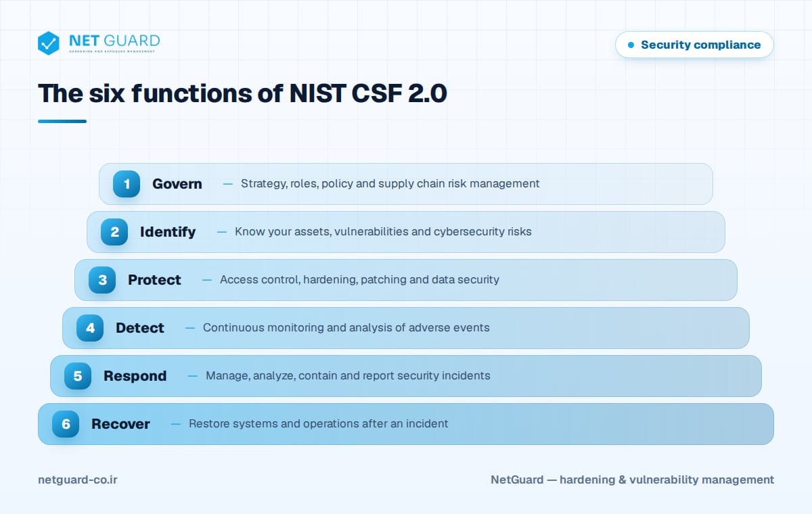
Task: Click 'Strategy, roles, policy and supply chain risk management'
Action: pyautogui.click(x=390, y=183)
